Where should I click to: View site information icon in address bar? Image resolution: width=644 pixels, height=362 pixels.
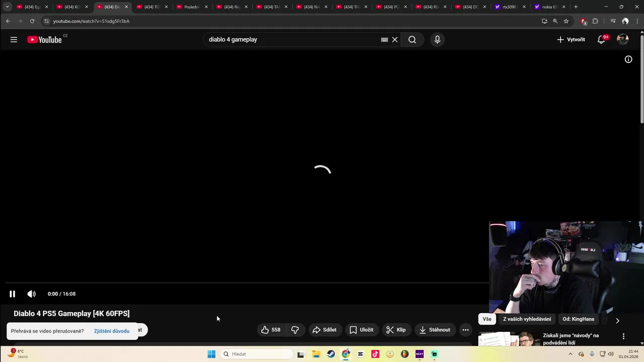click(x=46, y=21)
